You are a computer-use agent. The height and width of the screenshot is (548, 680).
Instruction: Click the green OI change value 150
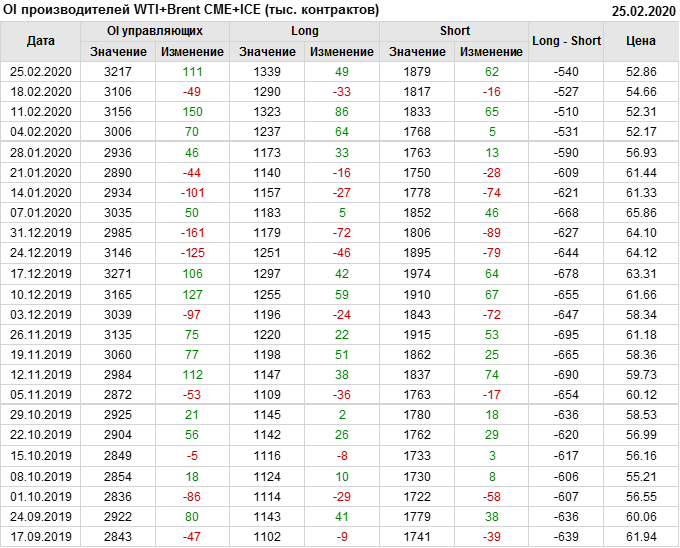(x=192, y=112)
